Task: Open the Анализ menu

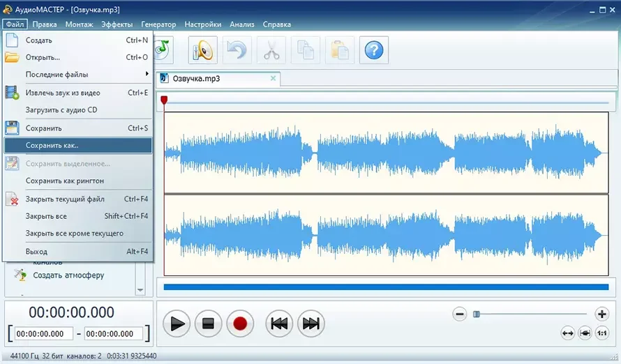Action: [x=242, y=24]
